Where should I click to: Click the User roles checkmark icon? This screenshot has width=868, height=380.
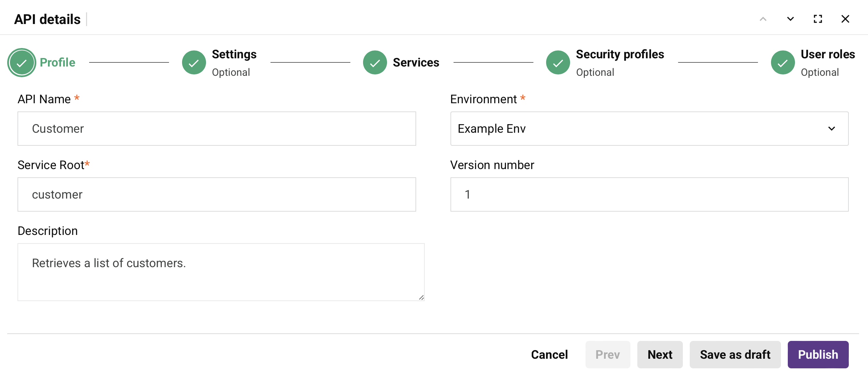coord(783,63)
